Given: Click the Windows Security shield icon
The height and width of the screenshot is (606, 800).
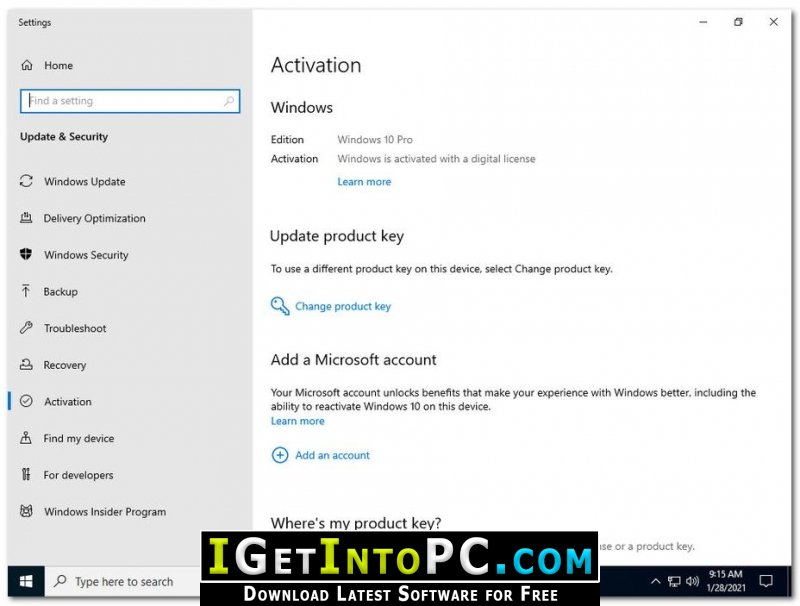Looking at the screenshot, I should click(x=26, y=254).
